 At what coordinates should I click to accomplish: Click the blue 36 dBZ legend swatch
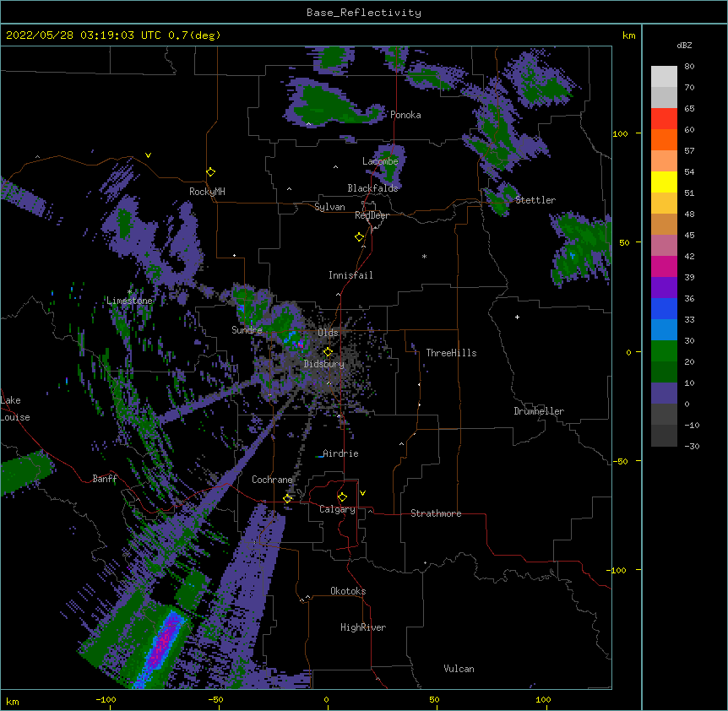click(664, 308)
